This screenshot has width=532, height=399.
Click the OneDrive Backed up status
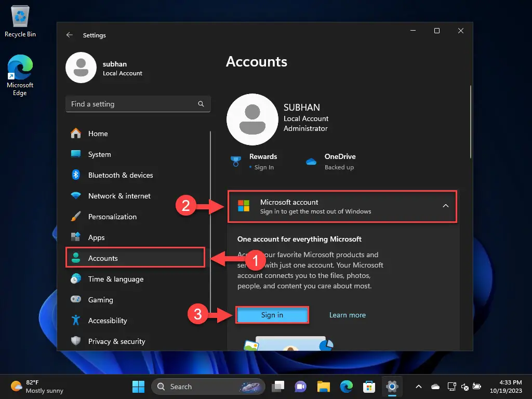coord(339,167)
